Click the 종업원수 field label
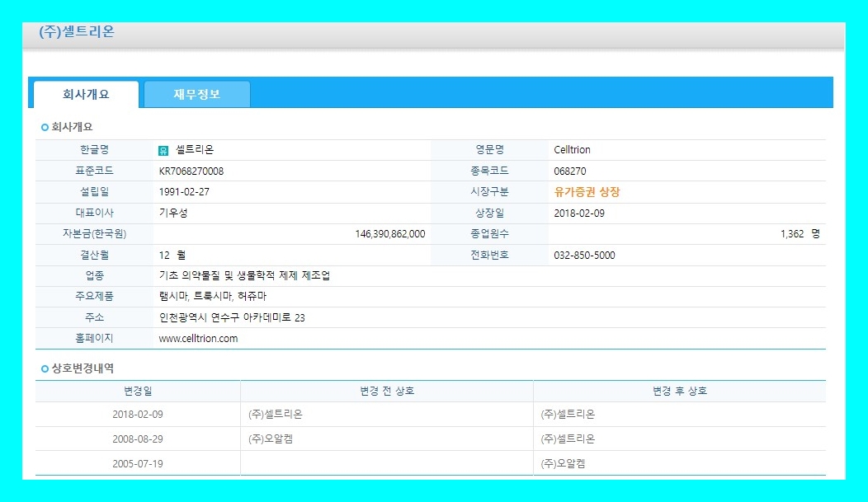The image size is (868, 502). click(x=489, y=234)
